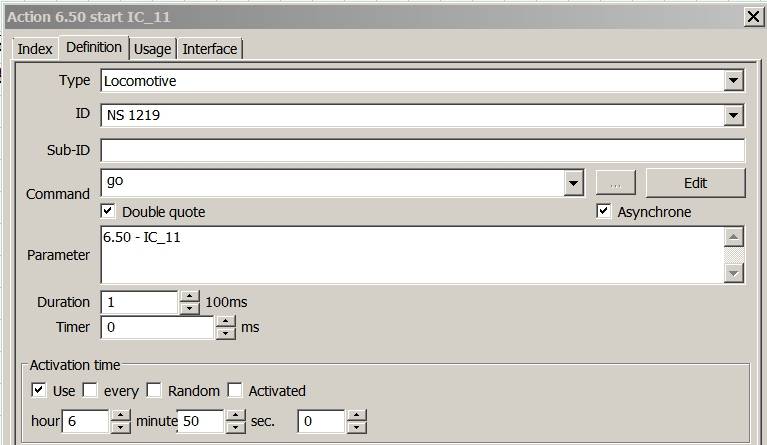The image size is (767, 445).
Task: Expand the ID dropdown for NS 1219
Action: click(x=734, y=116)
